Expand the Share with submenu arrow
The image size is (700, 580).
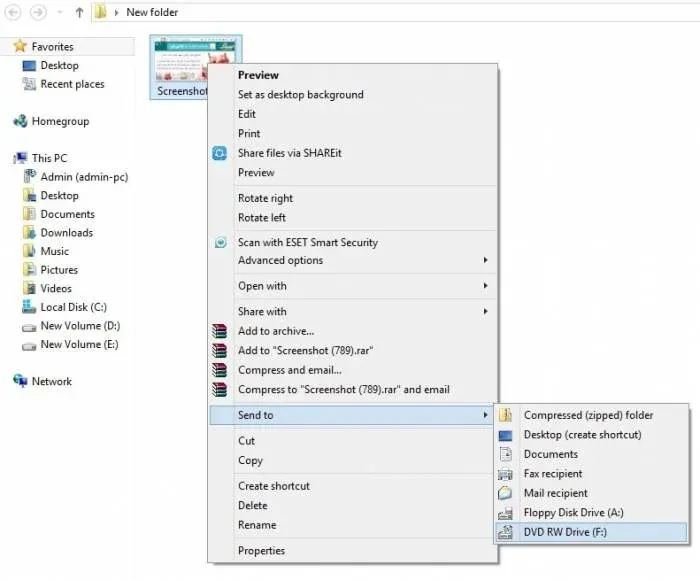coord(486,311)
